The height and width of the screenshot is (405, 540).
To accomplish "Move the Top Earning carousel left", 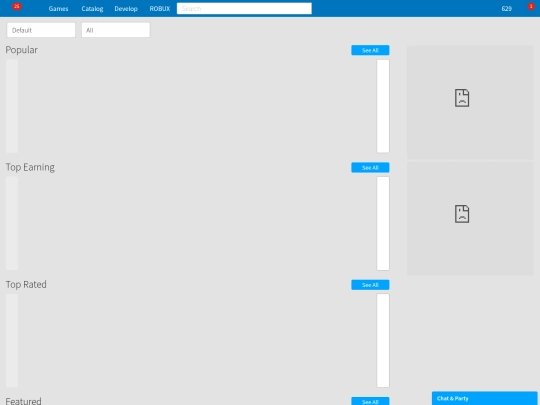I will (12, 224).
